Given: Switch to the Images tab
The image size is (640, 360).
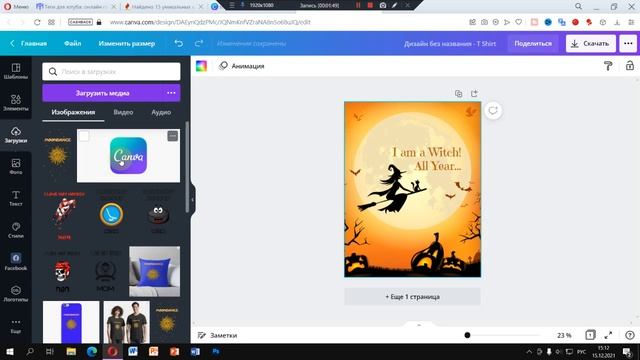Looking at the screenshot, I should coord(73,112).
